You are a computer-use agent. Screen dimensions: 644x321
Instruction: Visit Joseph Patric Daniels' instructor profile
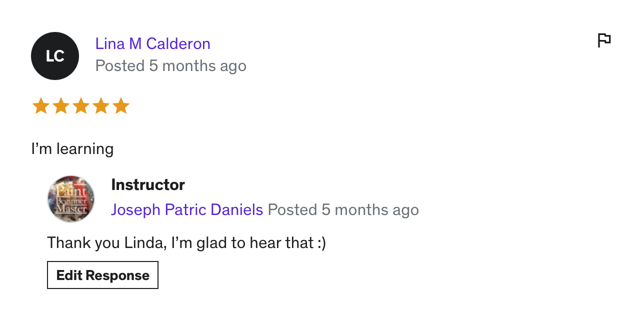[x=187, y=210]
